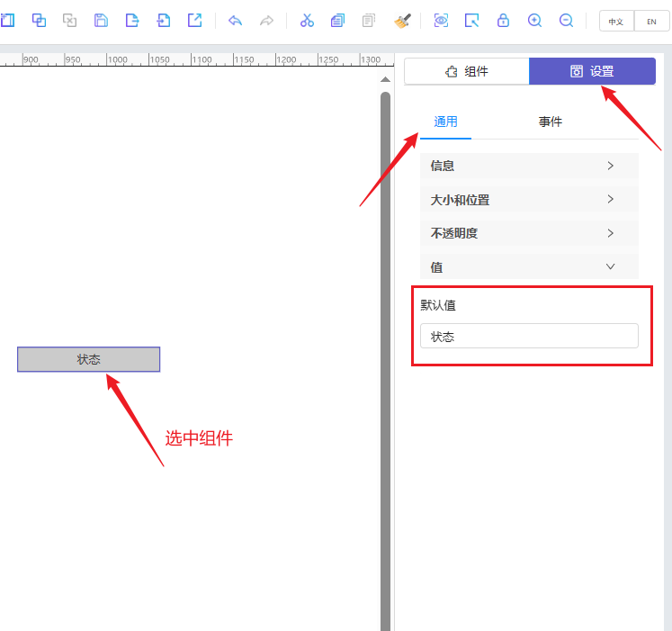Expand the 信息 section
Image resolution: width=672 pixels, height=631 pixels.
[529, 166]
